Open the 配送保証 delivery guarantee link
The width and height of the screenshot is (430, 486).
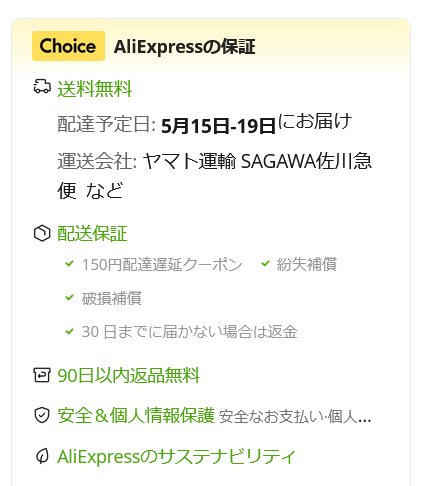[x=92, y=233]
